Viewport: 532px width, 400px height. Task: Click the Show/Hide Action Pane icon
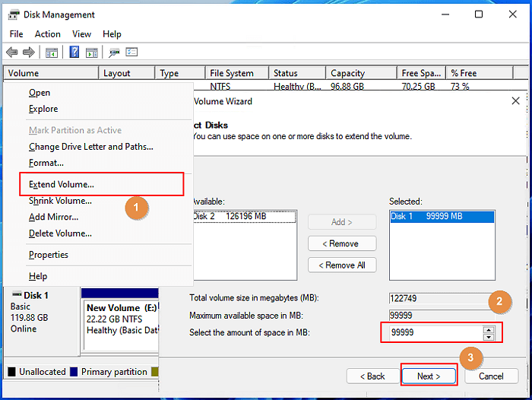[x=91, y=52]
